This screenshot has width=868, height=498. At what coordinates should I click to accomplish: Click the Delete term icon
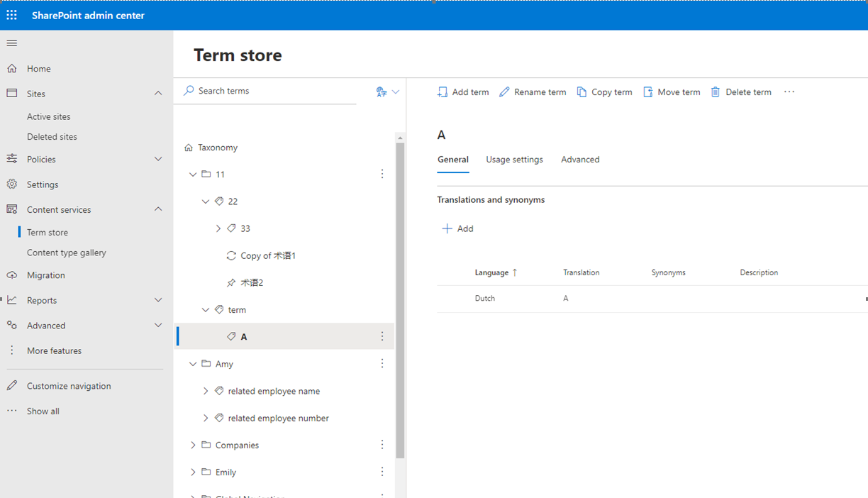pyautogui.click(x=716, y=92)
